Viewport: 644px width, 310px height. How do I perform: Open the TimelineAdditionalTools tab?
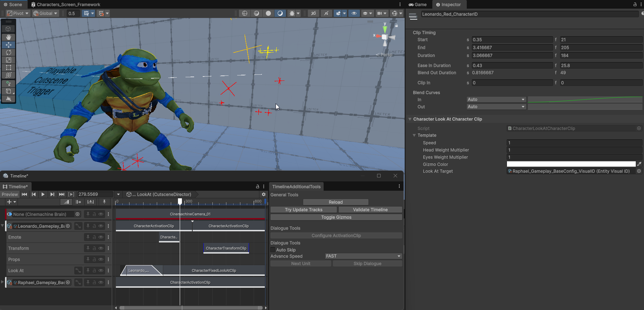[296, 186]
